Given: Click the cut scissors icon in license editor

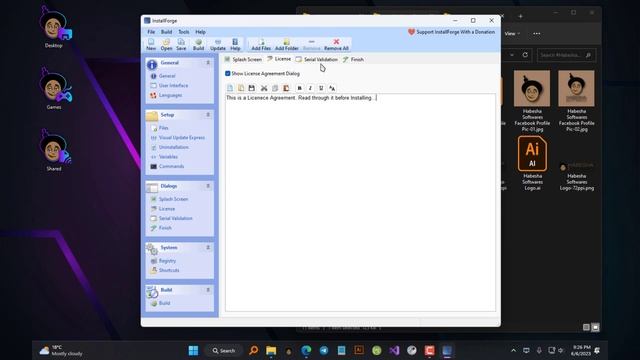Looking at the screenshot, I should click(x=264, y=88).
